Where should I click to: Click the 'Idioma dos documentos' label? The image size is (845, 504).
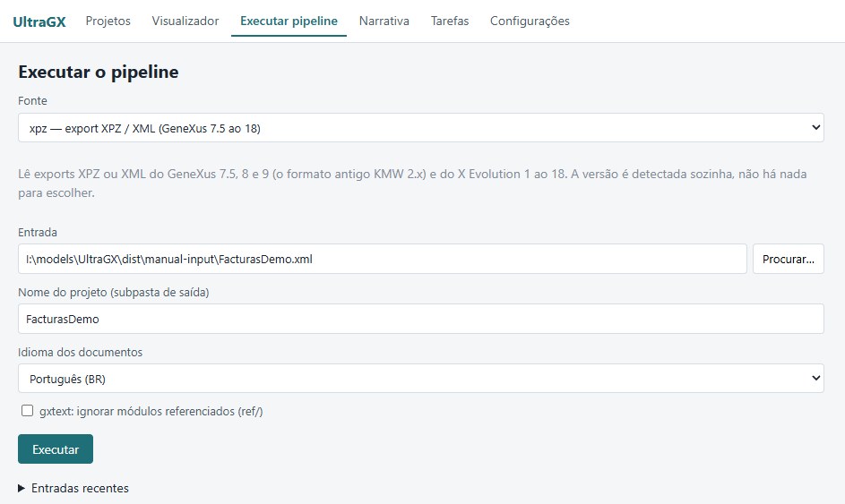click(x=81, y=352)
